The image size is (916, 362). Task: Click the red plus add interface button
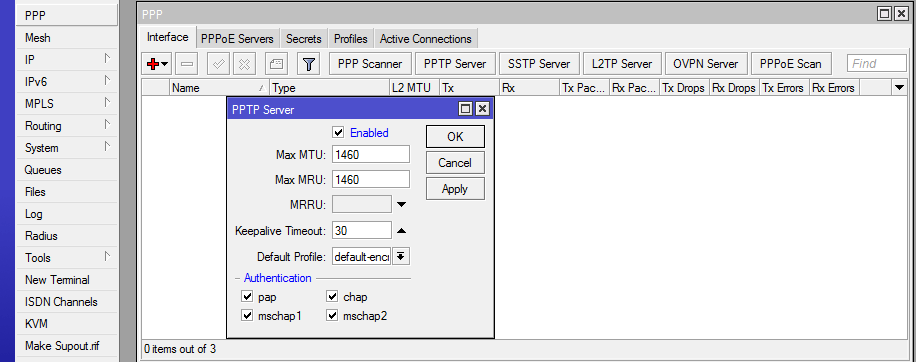coord(158,64)
